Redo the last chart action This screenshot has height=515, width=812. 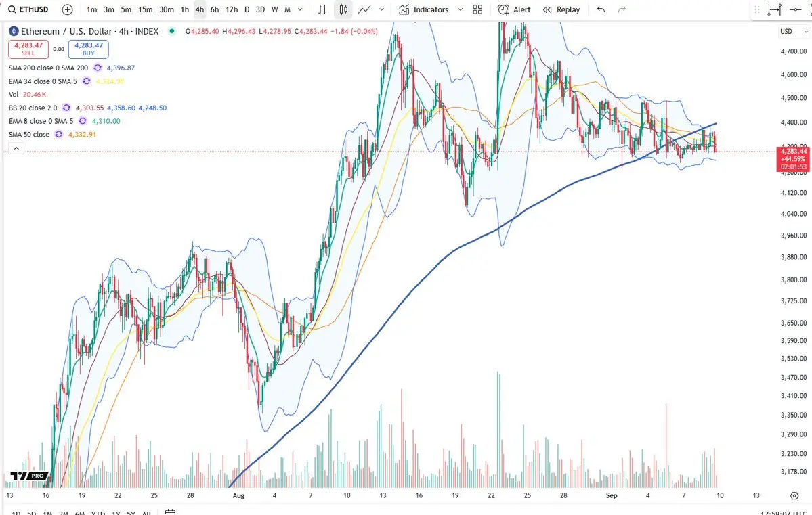[622, 9]
